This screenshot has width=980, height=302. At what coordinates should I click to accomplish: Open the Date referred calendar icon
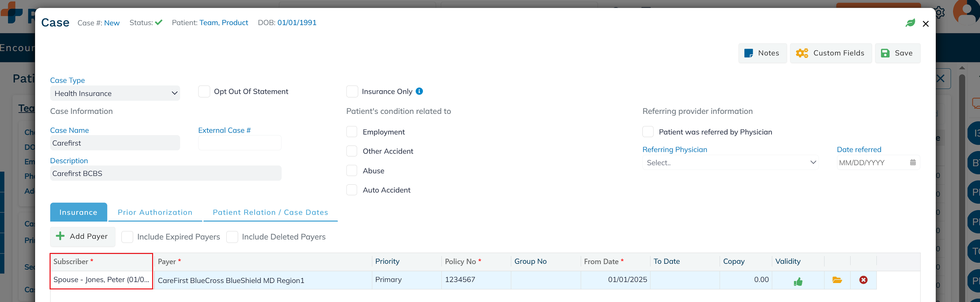click(913, 162)
